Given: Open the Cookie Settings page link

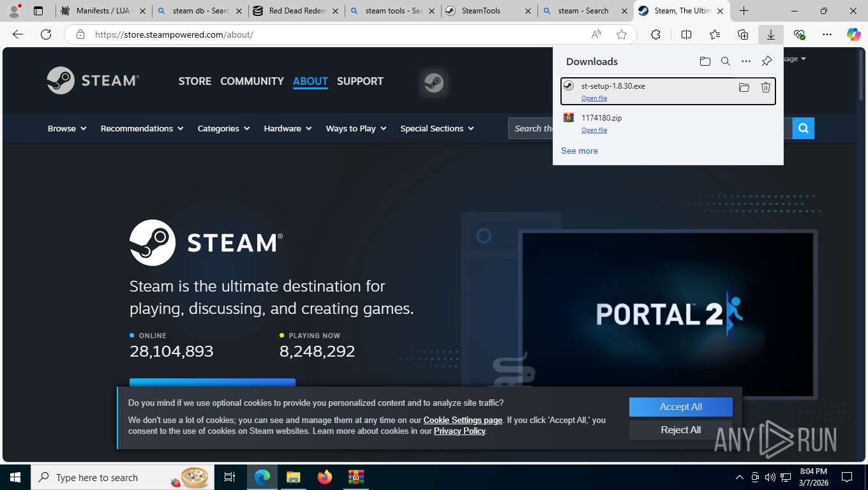Looking at the screenshot, I should (463, 420).
